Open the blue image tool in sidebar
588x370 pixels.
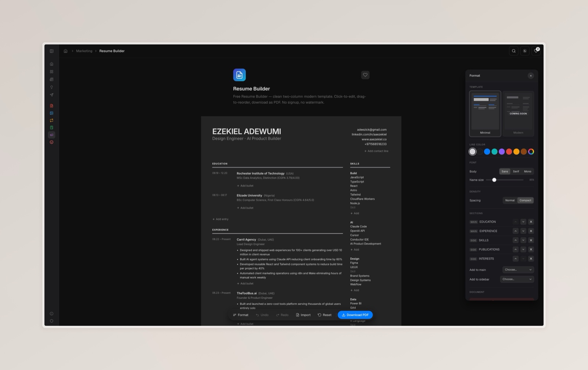tap(51, 113)
